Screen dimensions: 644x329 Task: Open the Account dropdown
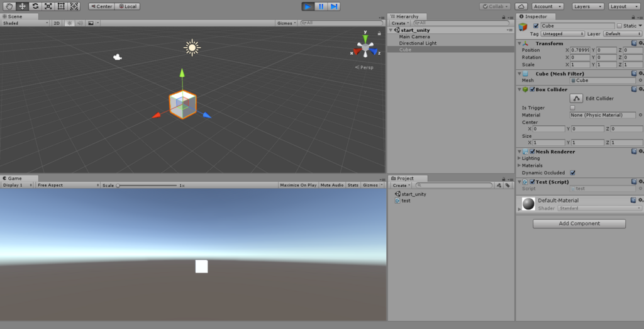[548, 6]
